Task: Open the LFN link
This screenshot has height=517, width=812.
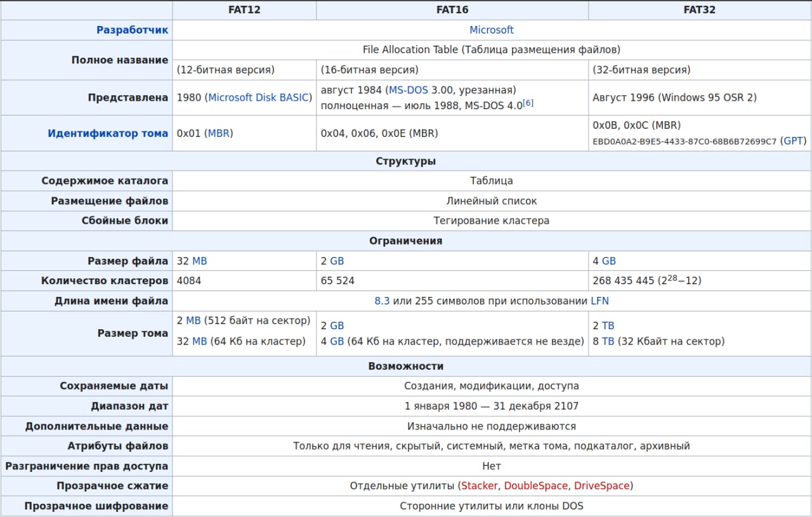Action: (x=599, y=301)
